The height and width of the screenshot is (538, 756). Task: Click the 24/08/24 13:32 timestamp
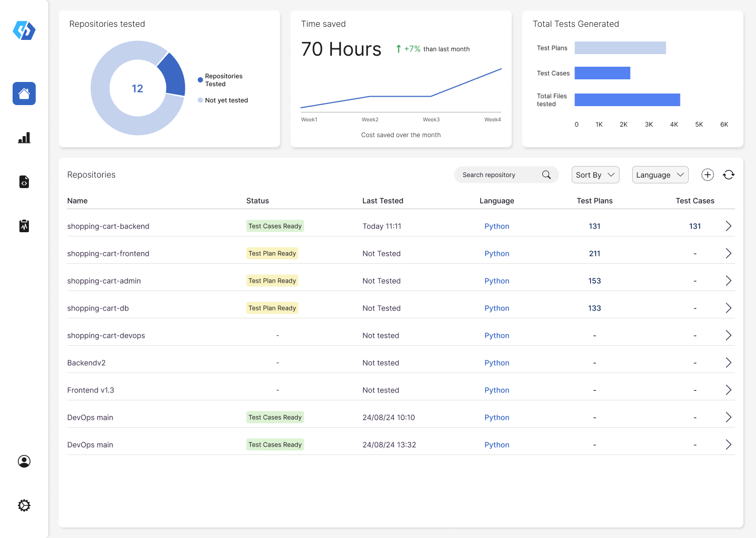389,445
